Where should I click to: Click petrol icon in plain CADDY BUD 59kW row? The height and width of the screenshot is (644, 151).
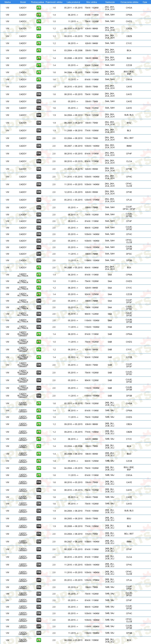[x=39, y=58]
